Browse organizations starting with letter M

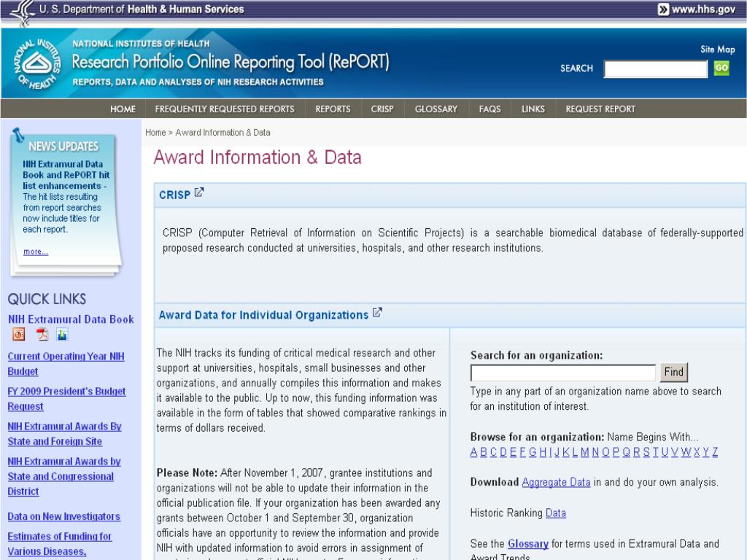click(x=584, y=452)
